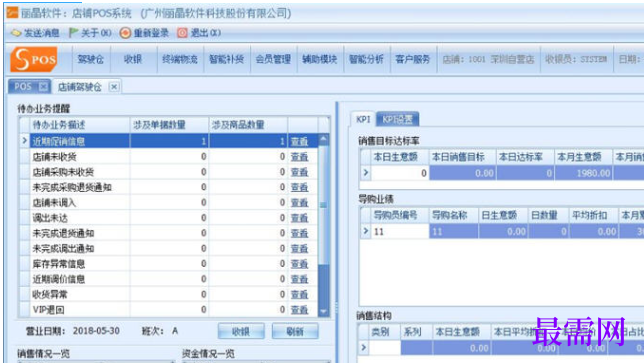
Task: Click the 发送消息 send message icon
Action: (16, 33)
